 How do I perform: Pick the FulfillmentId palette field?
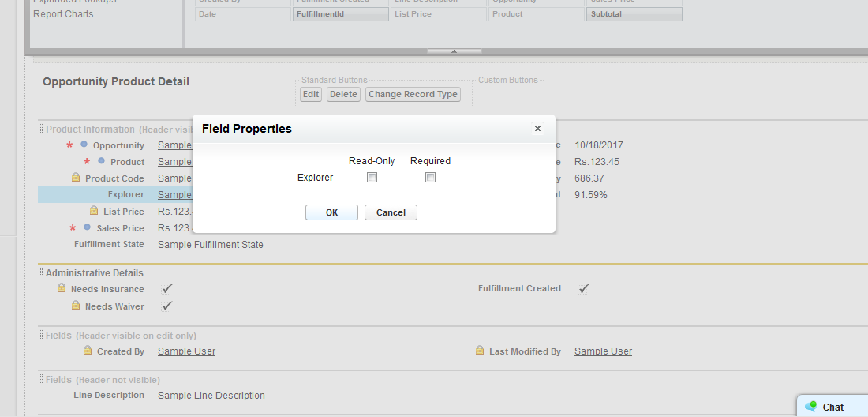click(x=340, y=14)
